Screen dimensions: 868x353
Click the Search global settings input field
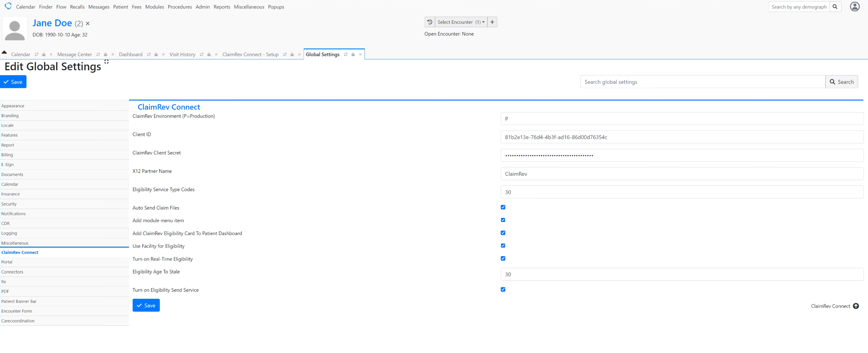point(702,82)
